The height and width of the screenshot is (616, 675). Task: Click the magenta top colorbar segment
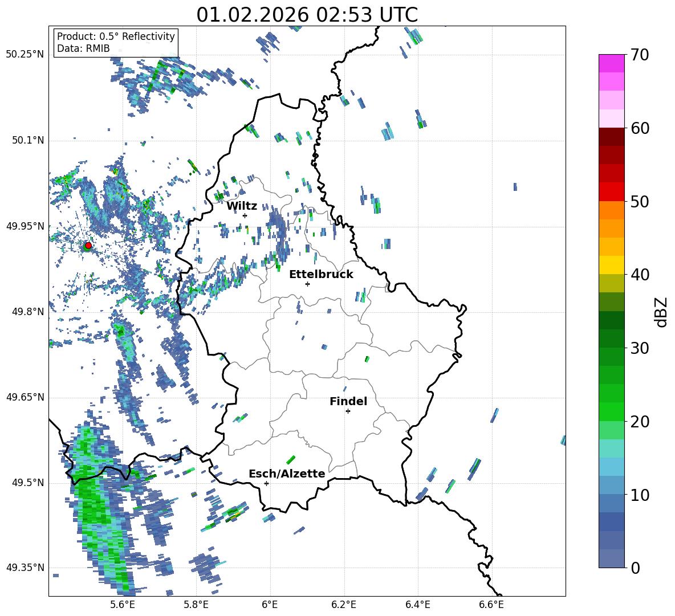(611, 63)
